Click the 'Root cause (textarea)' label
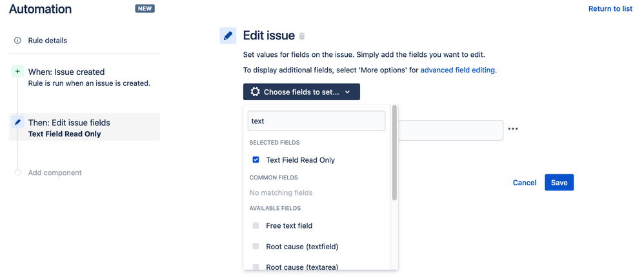This screenshot has height=277, width=644. (302, 267)
